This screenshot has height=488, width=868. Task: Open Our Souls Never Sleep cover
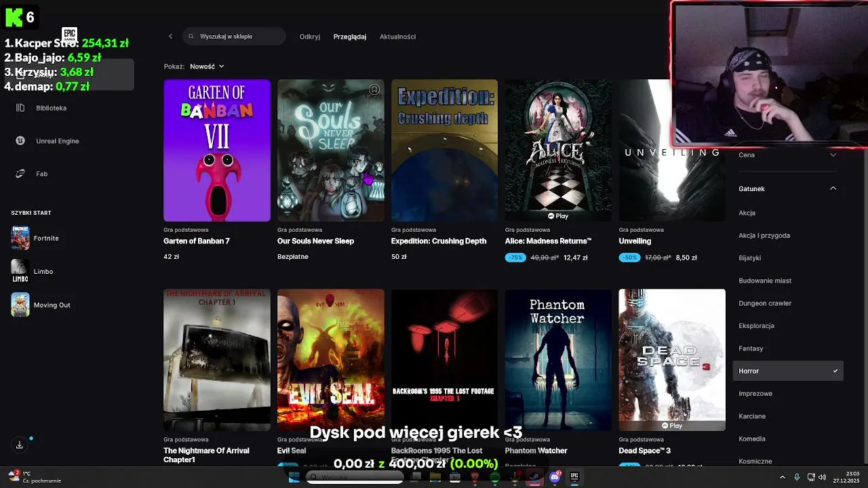pos(331,150)
